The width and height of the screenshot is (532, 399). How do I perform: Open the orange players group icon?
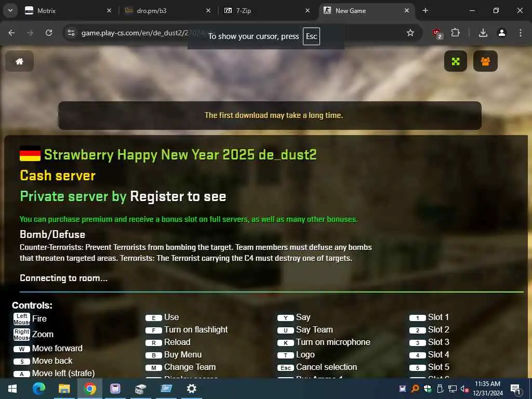pyautogui.click(x=485, y=61)
